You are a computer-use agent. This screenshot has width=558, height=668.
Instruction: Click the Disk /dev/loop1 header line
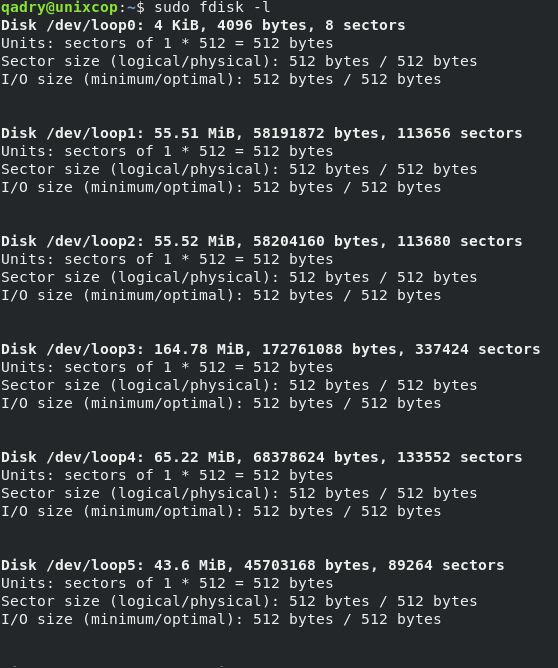[x=262, y=133]
